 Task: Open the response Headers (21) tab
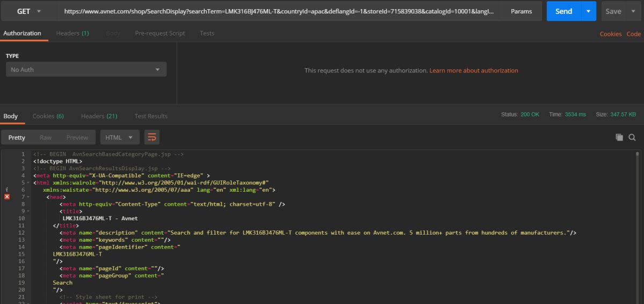point(99,116)
